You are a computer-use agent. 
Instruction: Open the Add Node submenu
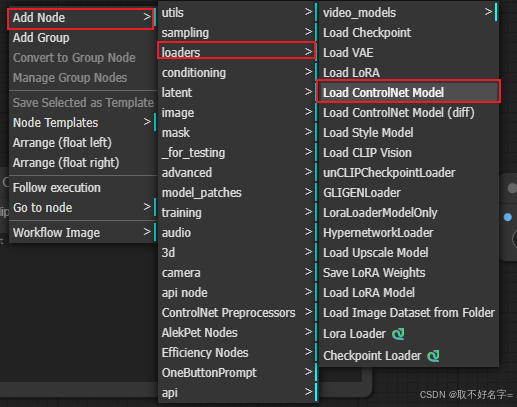(x=81, y=18)
